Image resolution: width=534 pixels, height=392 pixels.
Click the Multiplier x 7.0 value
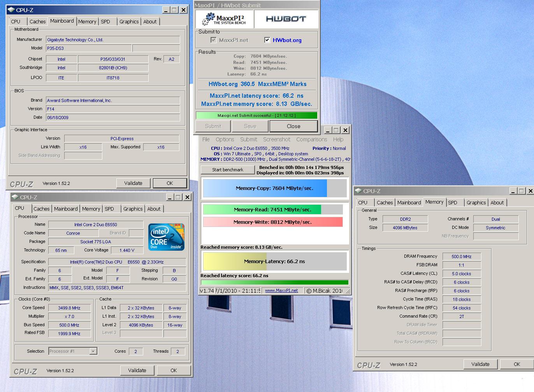pyautogui.click(x=69, y=316)
